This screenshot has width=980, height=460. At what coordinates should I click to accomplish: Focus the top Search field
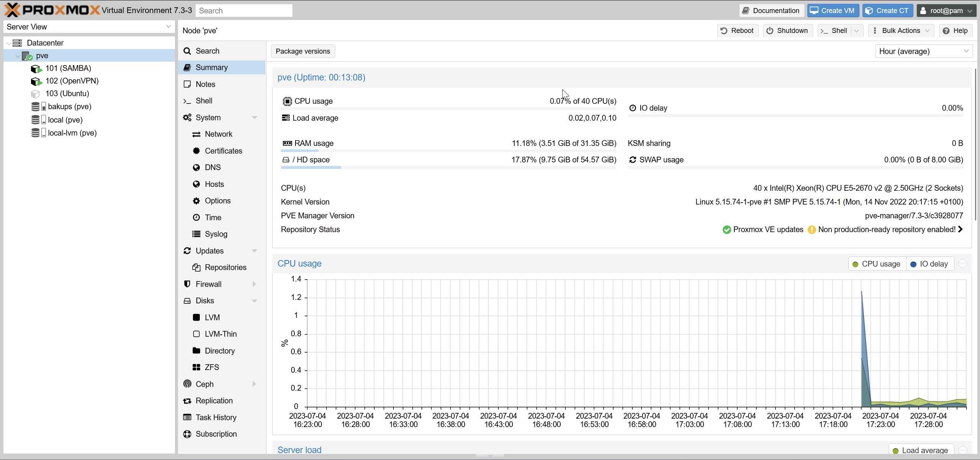[x=244, y=11]
